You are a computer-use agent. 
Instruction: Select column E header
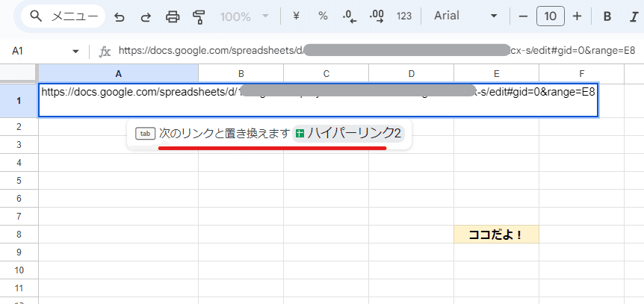(496, 73)
